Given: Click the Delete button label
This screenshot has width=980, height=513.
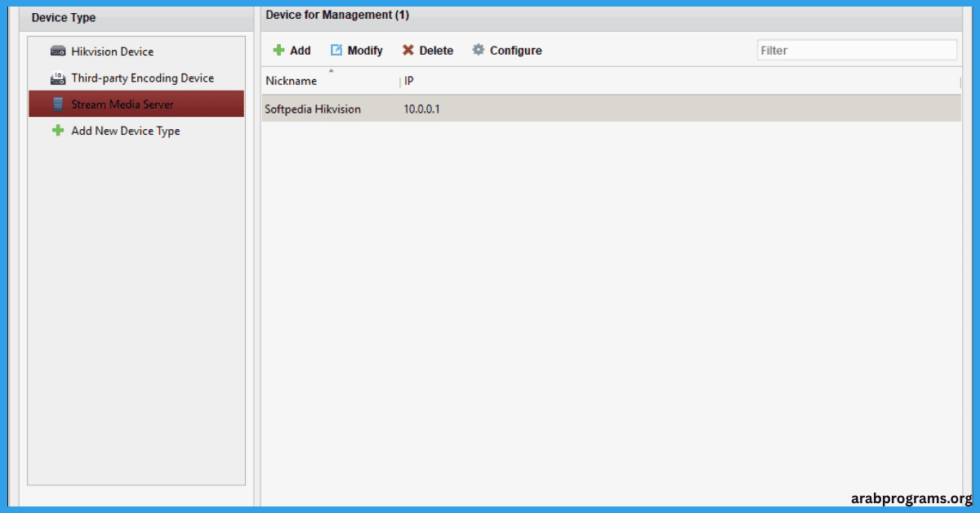Looking at the screenshot, I should (436, 51).
